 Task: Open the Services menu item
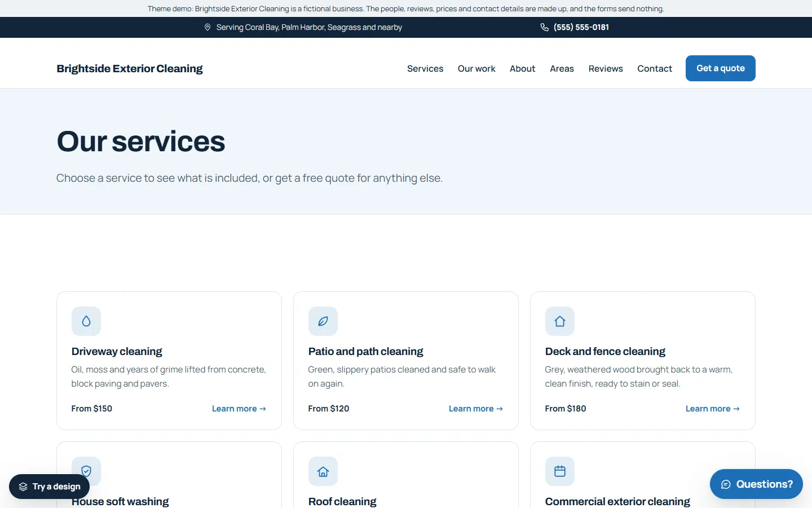point(425,68)
